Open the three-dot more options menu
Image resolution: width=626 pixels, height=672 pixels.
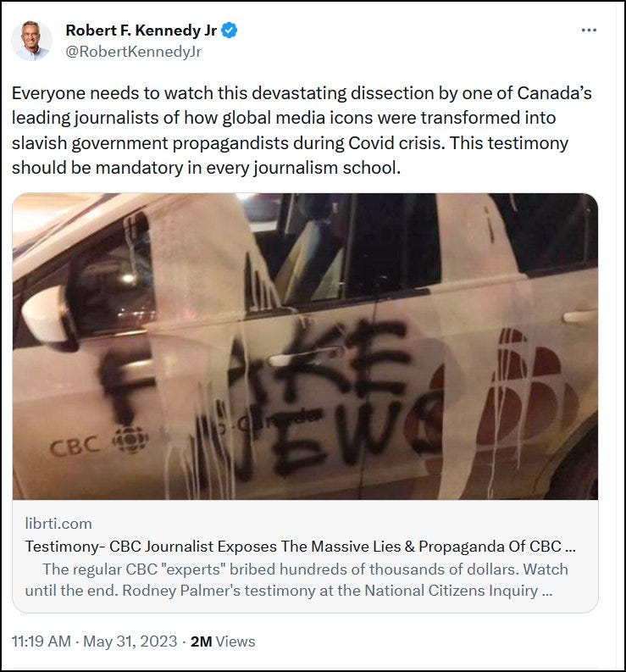589,30
